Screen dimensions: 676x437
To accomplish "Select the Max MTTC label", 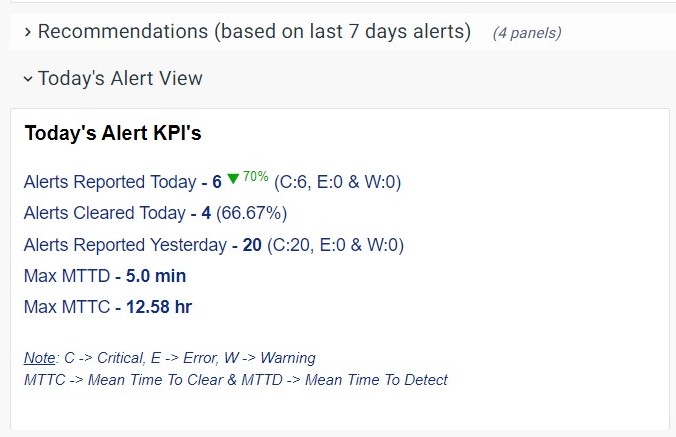I will click(x=67, y=307).
